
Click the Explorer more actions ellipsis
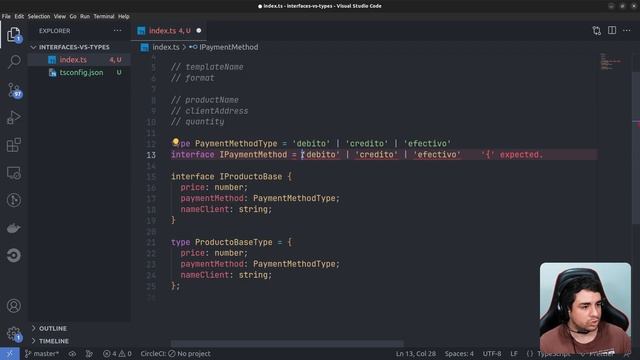tap(118, 31)
